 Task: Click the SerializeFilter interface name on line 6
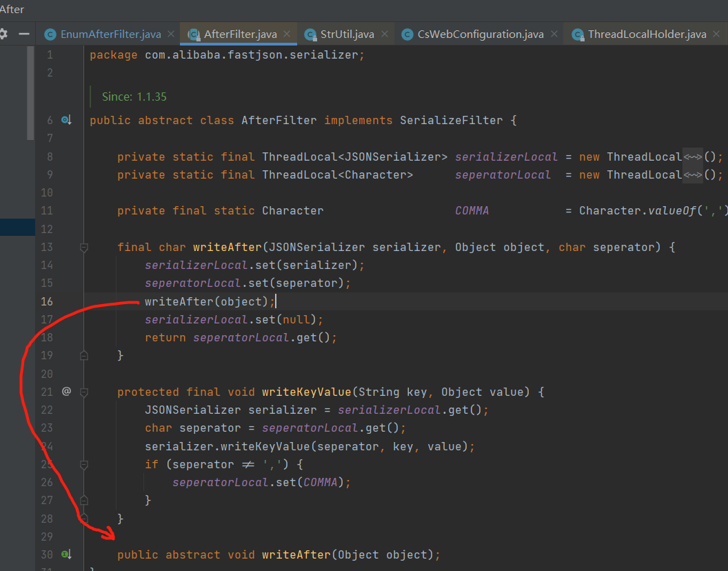point(452,120)
